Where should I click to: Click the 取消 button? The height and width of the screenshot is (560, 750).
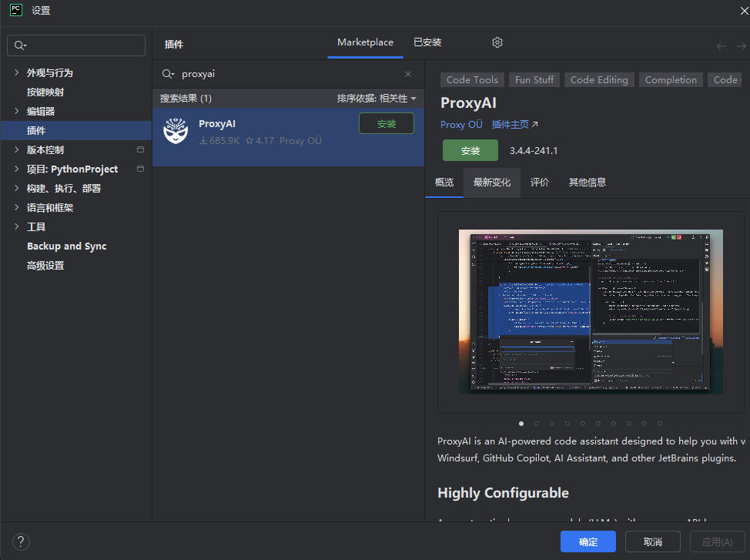653,542
